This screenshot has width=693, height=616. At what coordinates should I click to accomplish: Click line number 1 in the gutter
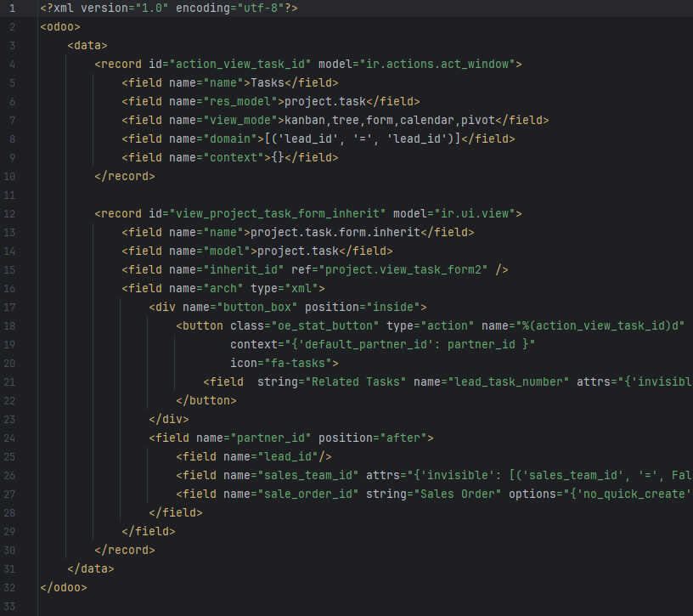pyautogui.click(x=13, y=8)
